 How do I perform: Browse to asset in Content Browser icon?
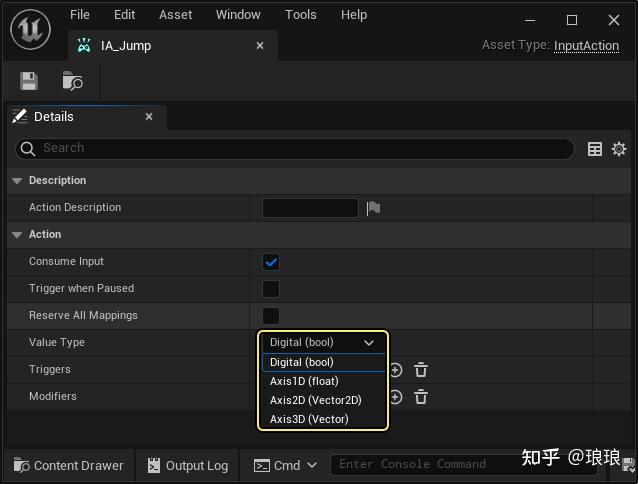(x=72, y=81)
